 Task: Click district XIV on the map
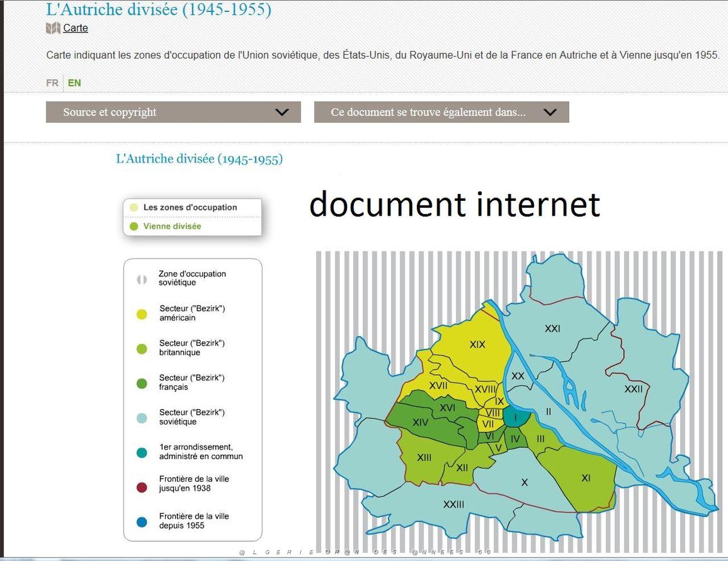420,422
